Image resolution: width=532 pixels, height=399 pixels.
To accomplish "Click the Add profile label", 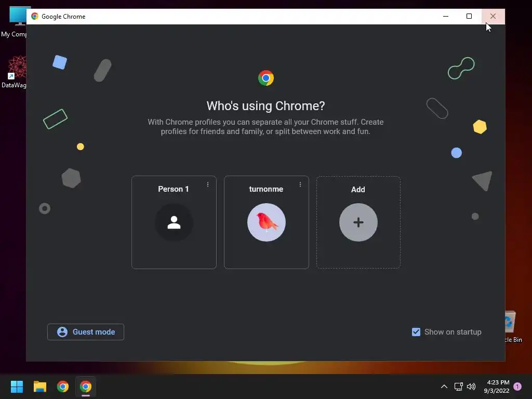I will tap(358, 189).
